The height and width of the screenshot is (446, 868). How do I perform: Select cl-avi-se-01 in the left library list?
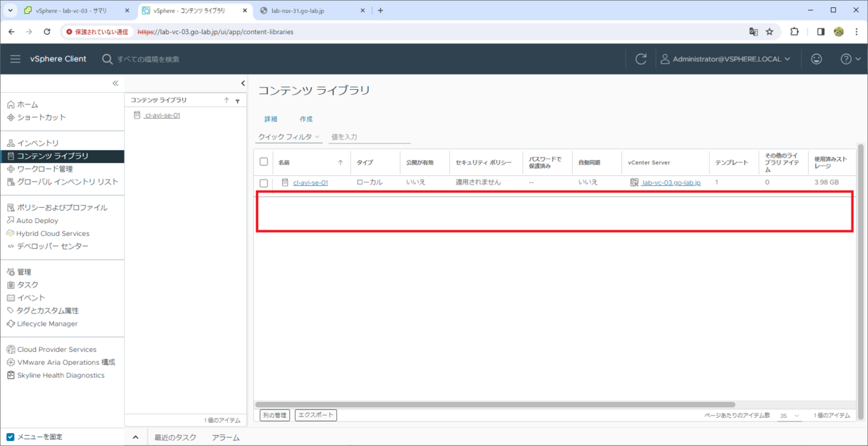tap(162, 115)
